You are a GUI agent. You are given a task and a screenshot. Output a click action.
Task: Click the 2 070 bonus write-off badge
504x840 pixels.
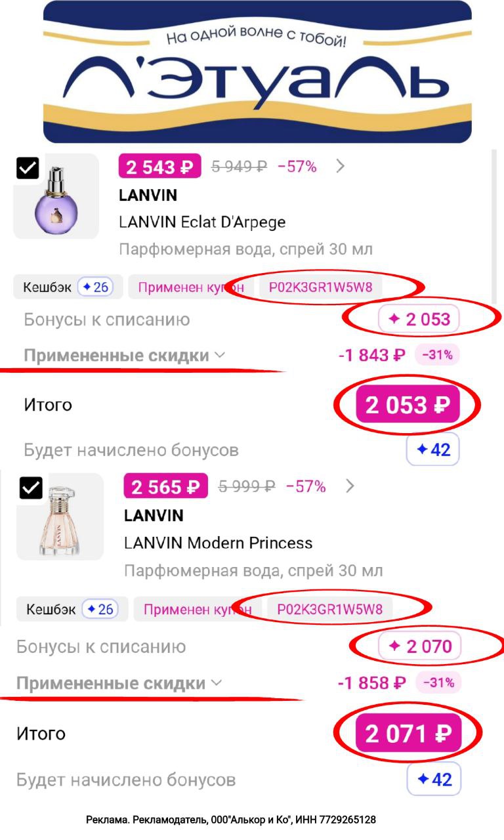tap(420, 646)
